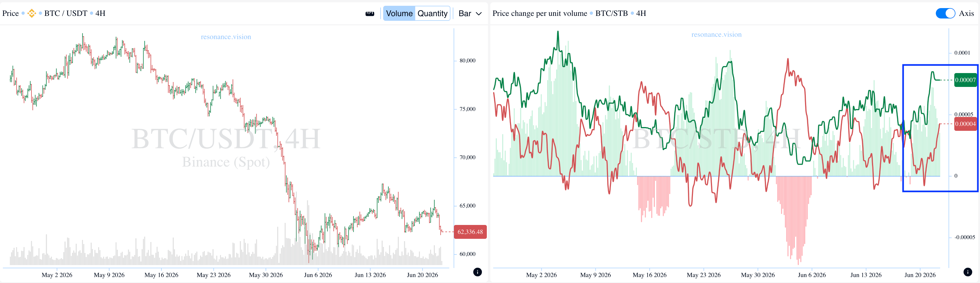This screenshot has width=980, height=283.
Task: Click the green 0.00007 value tag
Action: (x=965, y=80)
